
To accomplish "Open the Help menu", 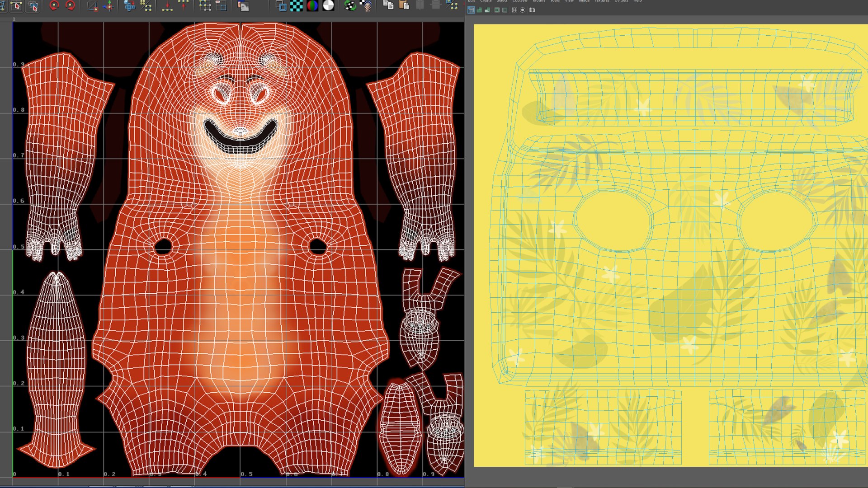I will pos(637,1).
